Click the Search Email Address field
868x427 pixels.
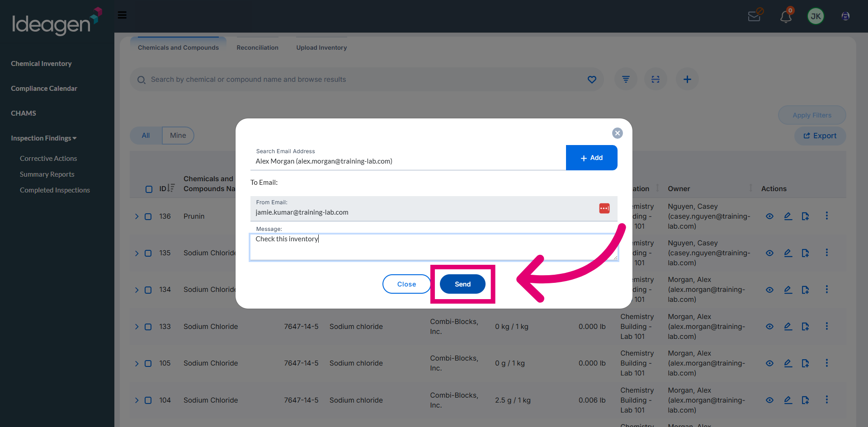408,158
